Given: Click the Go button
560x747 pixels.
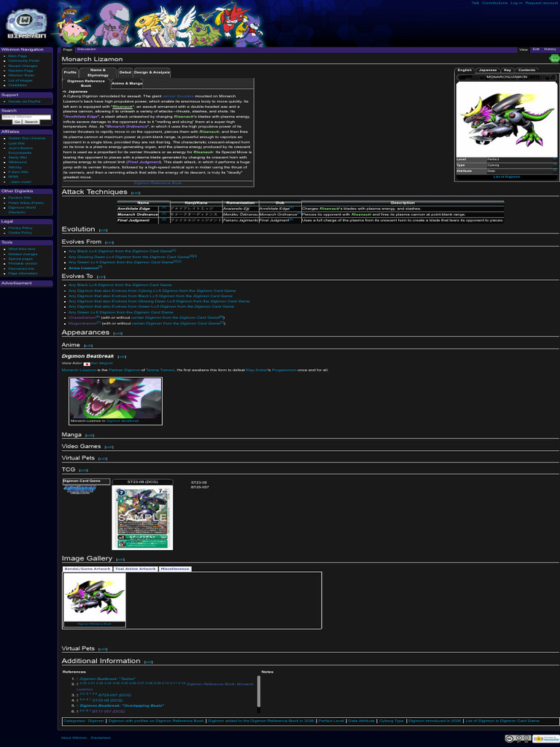Looking at the screenshot, I should (x=17, y=122).
